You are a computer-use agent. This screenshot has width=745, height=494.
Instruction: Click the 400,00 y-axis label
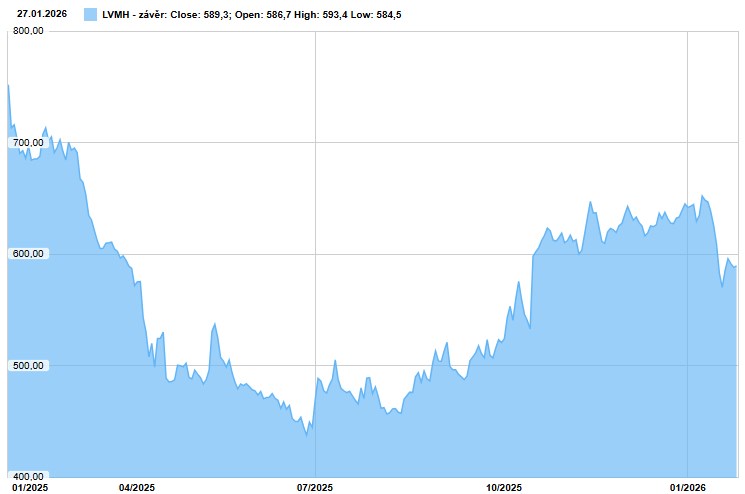click(28, 477)
